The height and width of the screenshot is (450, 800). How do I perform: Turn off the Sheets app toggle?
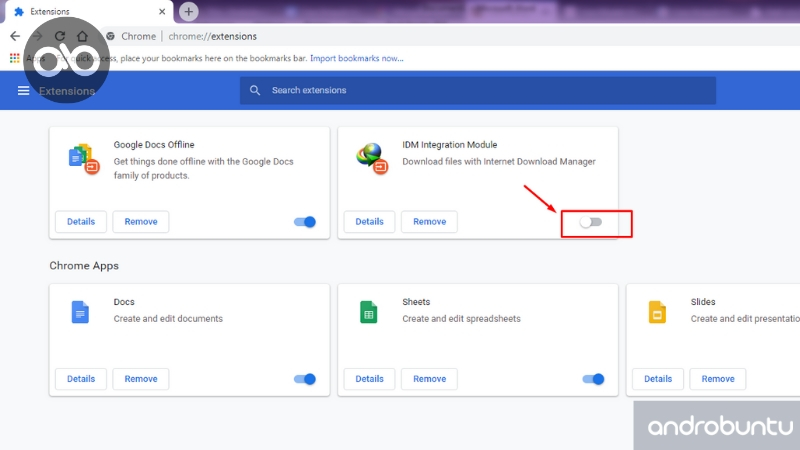point(593,379)
